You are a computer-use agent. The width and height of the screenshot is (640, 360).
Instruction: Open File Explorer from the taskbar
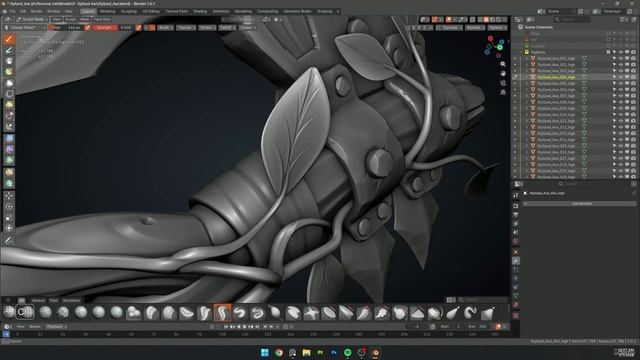coord(306,353)
